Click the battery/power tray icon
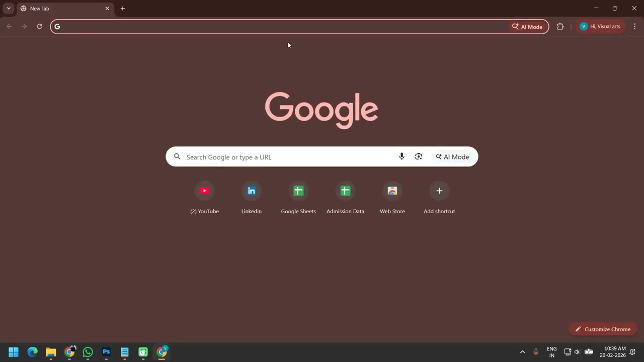The height and width of the screenshot is (362, 644). click(x=589, y=352)
